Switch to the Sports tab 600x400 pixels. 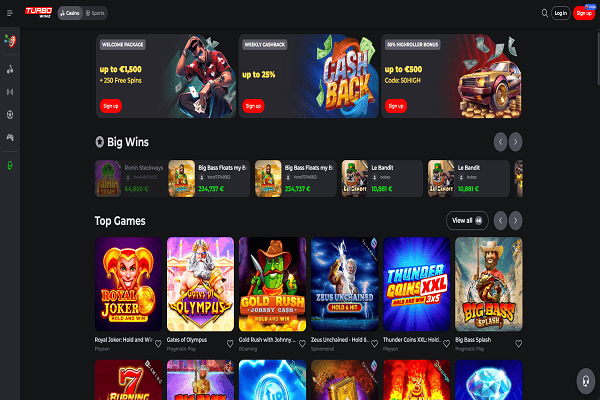click(x=95, y=13)
